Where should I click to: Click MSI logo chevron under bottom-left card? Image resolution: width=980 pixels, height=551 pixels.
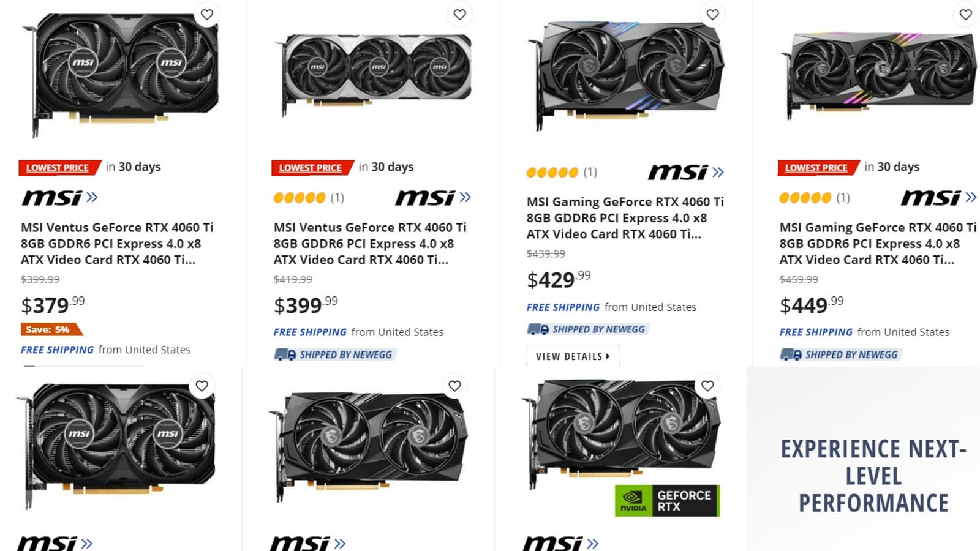click(86, 543)
